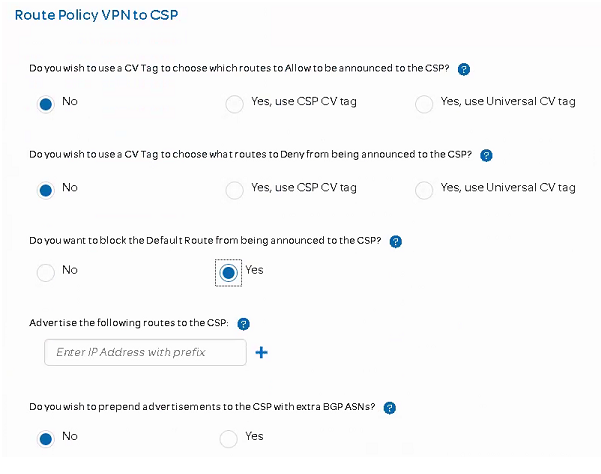Pick 'Yes, use CSP CV tag' for Deny routes
Screen dimensions: 601x474
point(234,190)
